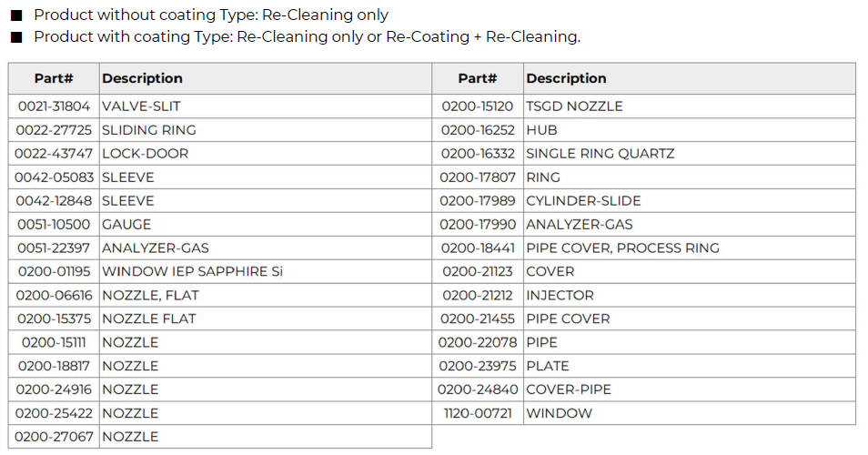Click part number 0021-31804

pyautogui.click(x=54, y=106)
